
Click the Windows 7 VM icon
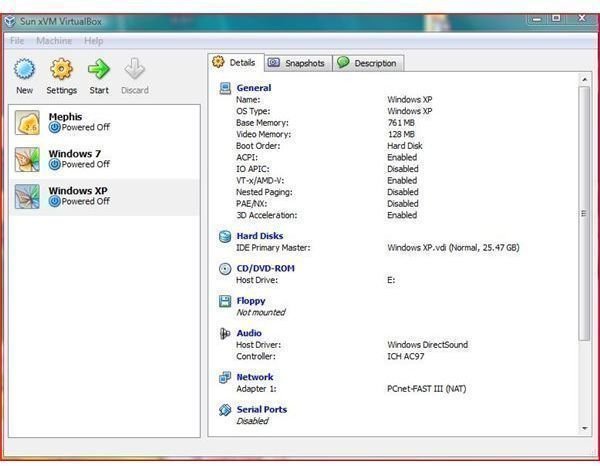tap(27, 159)
